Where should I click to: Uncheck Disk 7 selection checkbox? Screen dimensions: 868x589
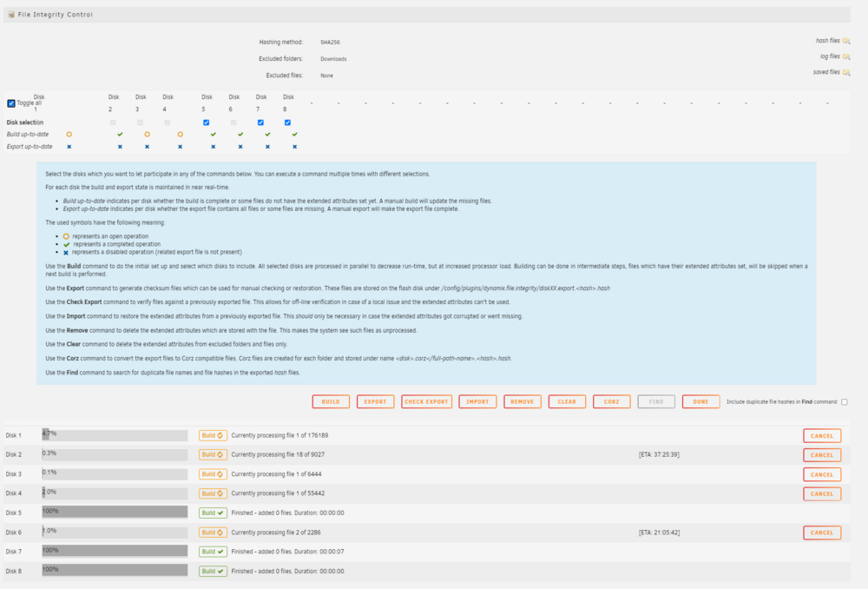click(x=260, y=122)
